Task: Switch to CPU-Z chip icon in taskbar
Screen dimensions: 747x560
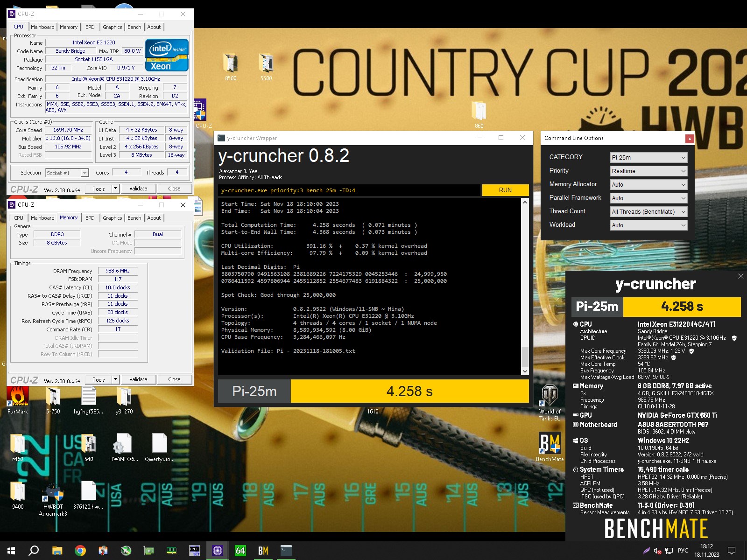Action: [218, 551]
